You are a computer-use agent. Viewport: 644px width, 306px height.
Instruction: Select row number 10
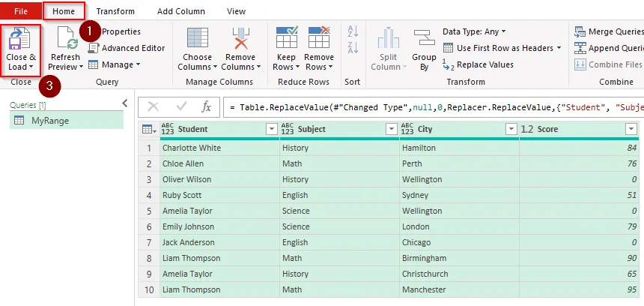tap(149, 289)
